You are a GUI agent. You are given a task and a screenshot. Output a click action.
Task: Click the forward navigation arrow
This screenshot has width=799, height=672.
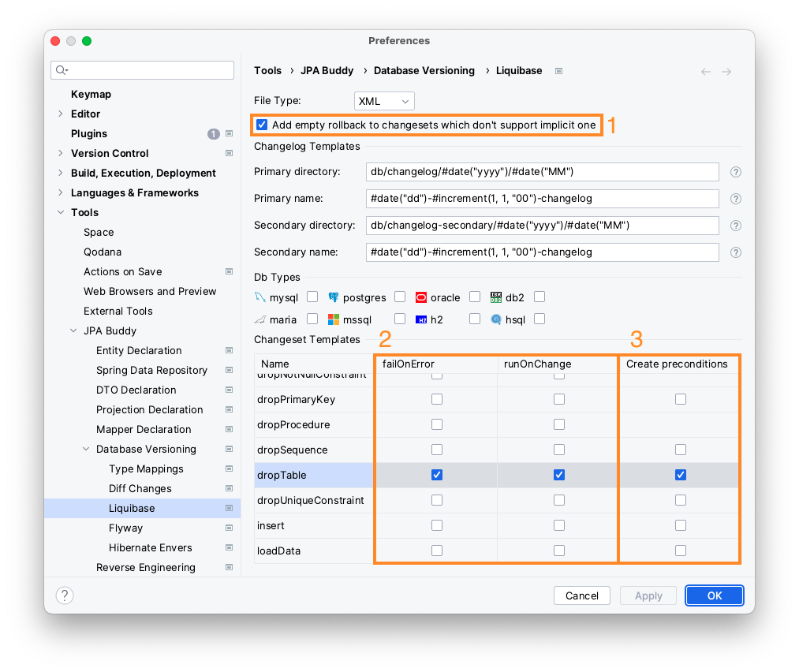click(726, 72)
